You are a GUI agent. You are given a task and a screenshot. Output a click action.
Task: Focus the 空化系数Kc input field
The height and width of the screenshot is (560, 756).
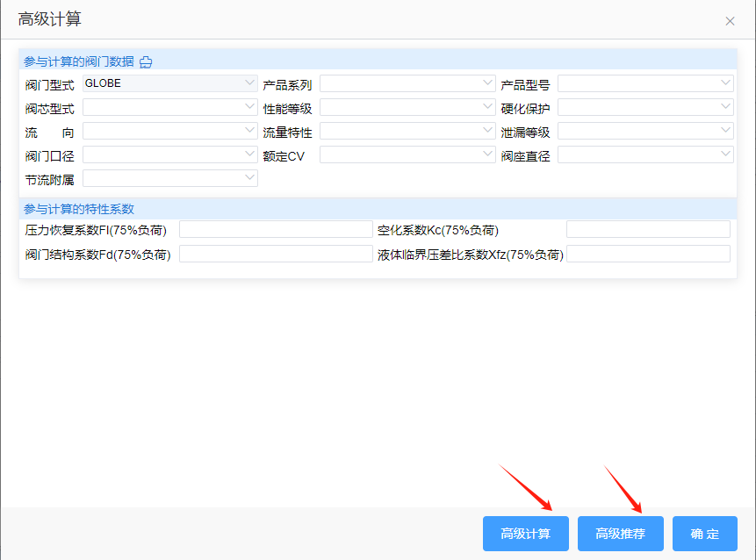[648, 230]
